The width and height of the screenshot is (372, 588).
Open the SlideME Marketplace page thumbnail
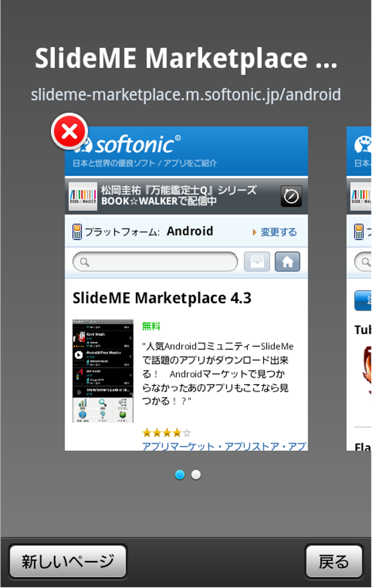pos(187,288)
